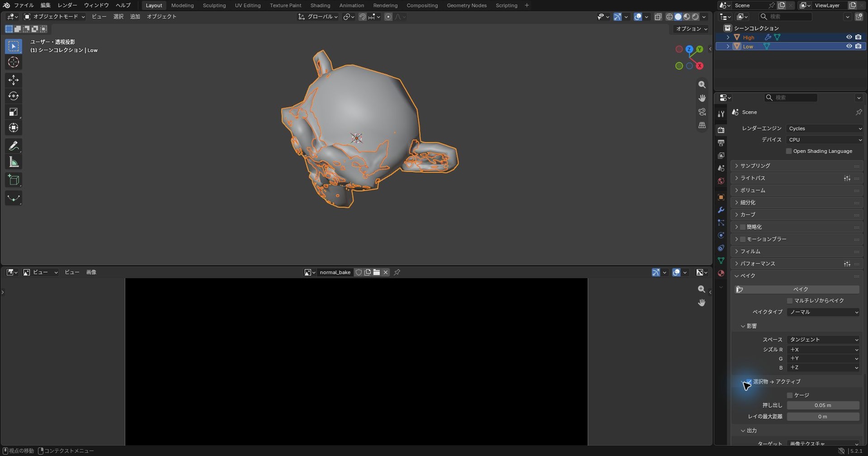Open the スペース タンジェント dropdown

(x=823, y=340)
